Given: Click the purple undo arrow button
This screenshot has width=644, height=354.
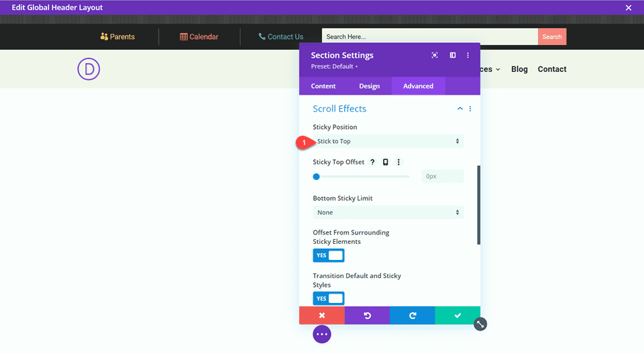Looking at the screenshot, I should tap(367, 315).
